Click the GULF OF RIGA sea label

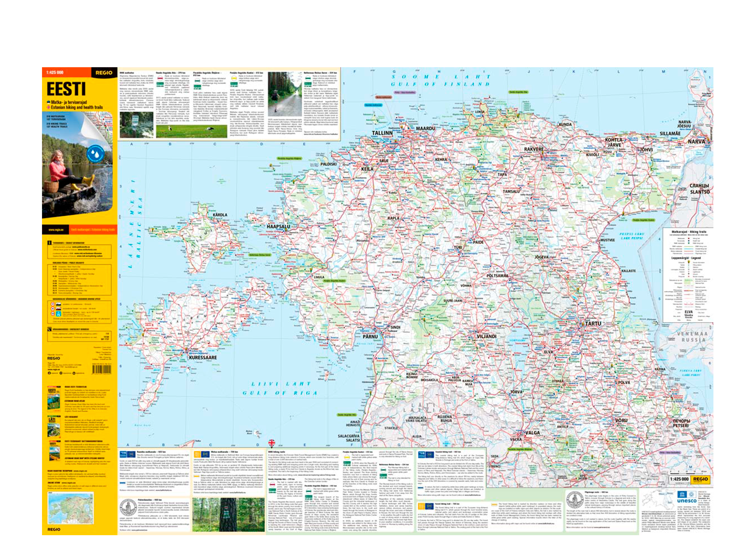[x=280, y=393]
